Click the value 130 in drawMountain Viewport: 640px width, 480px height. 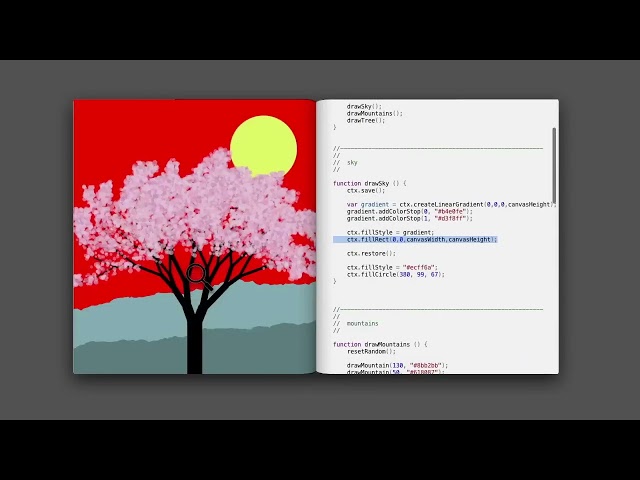tap(398, 365)
